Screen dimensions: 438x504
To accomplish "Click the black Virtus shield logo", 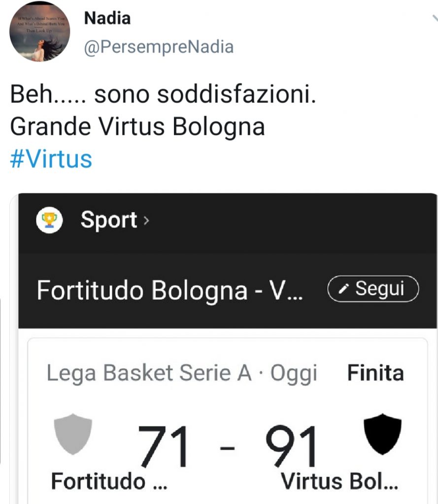I will (x=382, y=434).
